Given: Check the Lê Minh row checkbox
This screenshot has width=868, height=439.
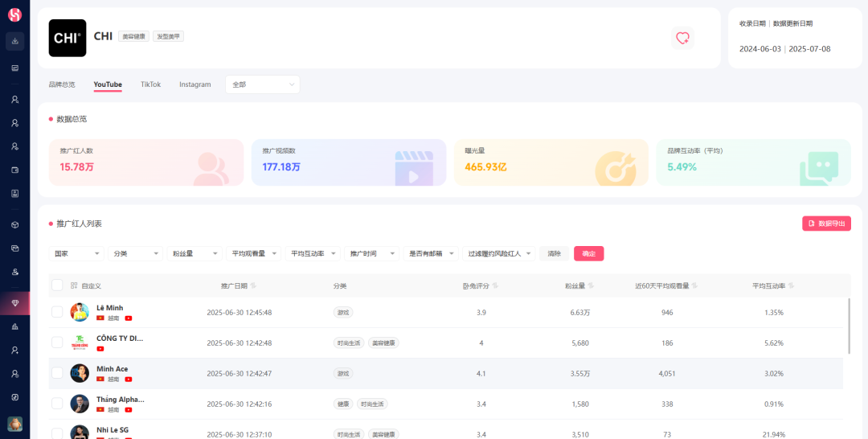Looking at the screenshot, I should (57, 312).
